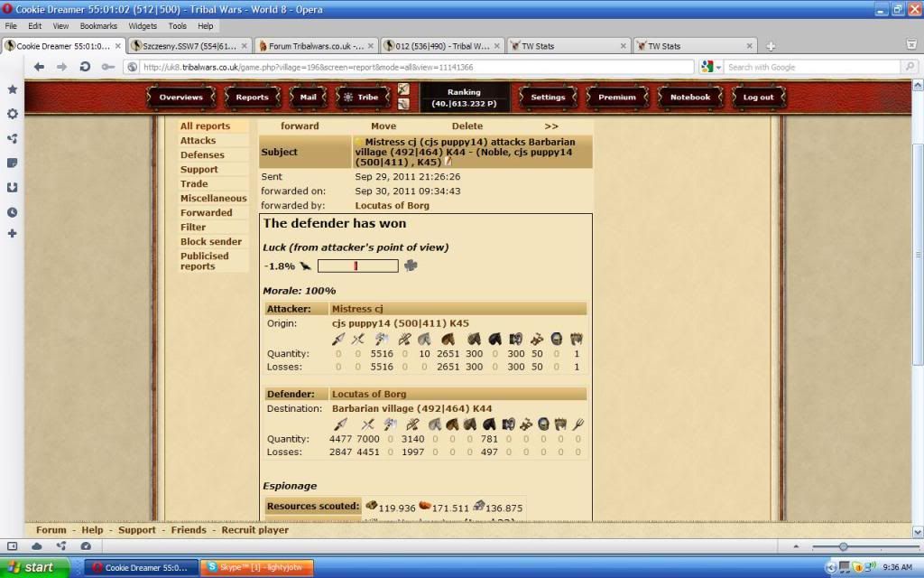This screenshot has width=924, height=578.
Task: Open the History clock panel
Action: [13, 211]
